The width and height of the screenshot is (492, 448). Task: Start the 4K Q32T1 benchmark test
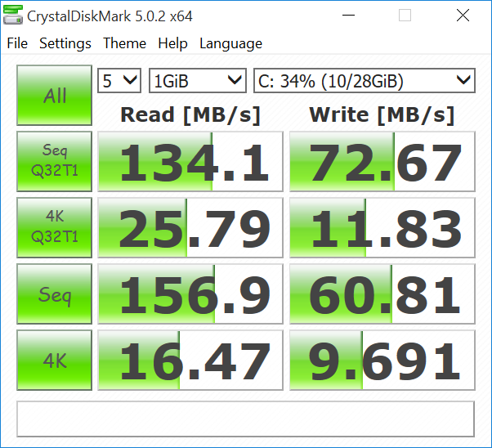pyautogui.click(x=55, y=226)
